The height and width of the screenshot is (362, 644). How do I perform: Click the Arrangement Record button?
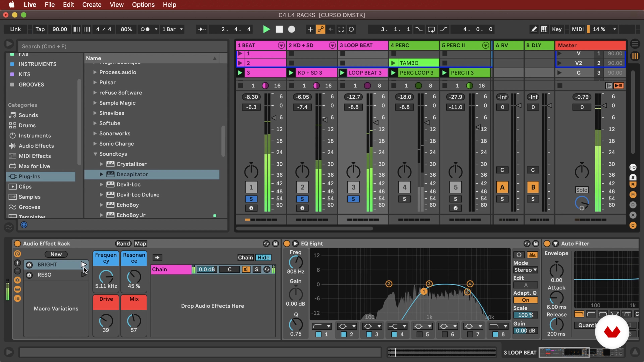pyautogui.click(x=291, y=29)
